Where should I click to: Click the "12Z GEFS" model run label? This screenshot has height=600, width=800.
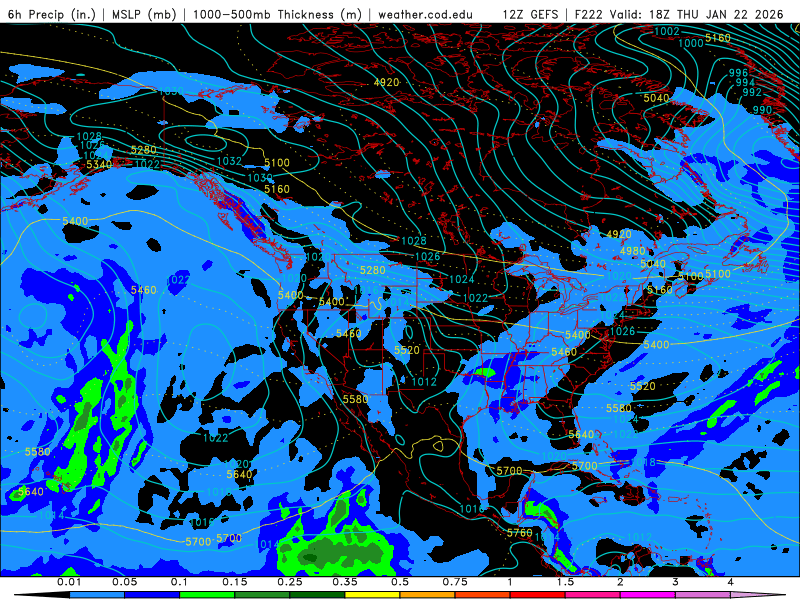tap(532, 14)
